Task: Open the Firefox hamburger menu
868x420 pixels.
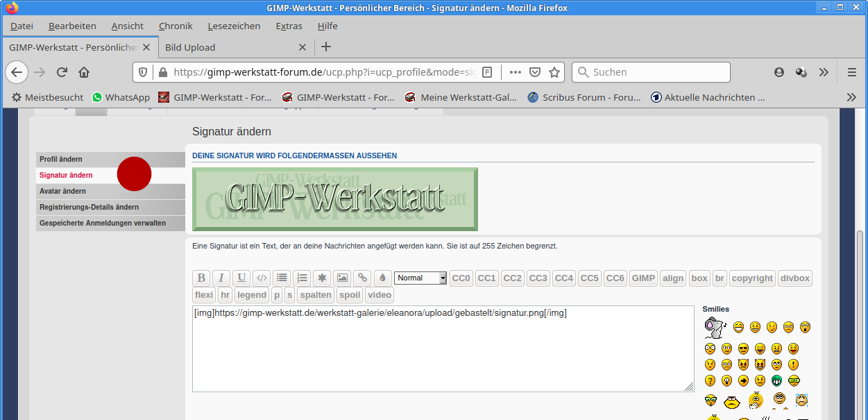Action: (x=852, y=72)
